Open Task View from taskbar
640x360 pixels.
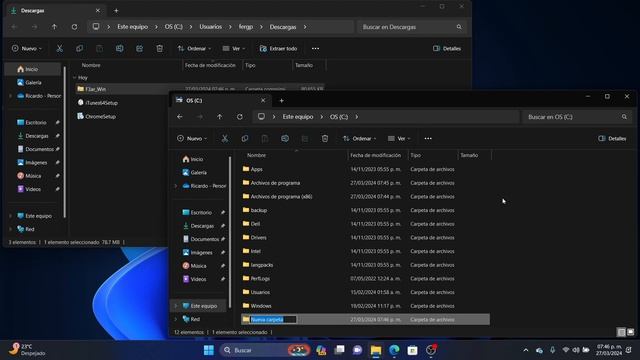click(x=339, y=350)
